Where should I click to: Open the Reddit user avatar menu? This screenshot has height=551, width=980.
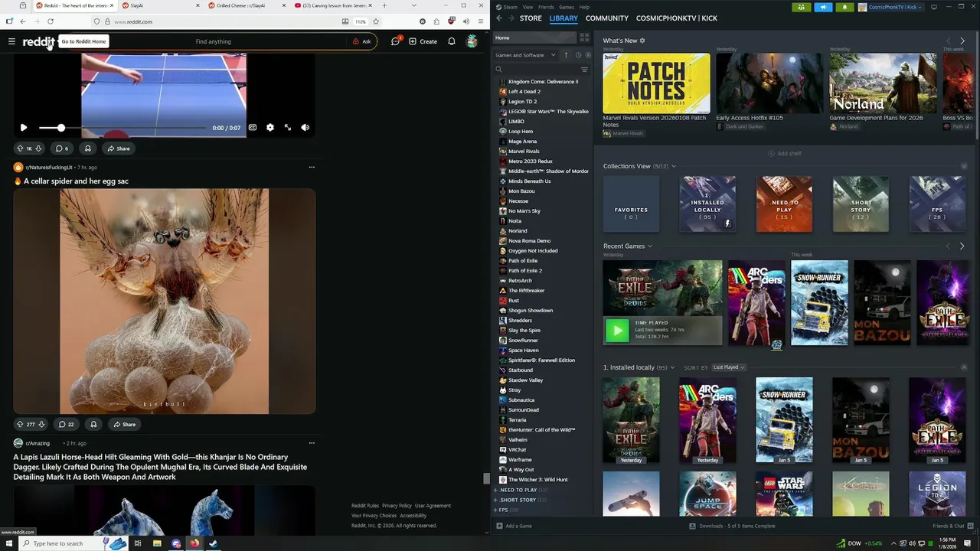(x=472, y=41)
